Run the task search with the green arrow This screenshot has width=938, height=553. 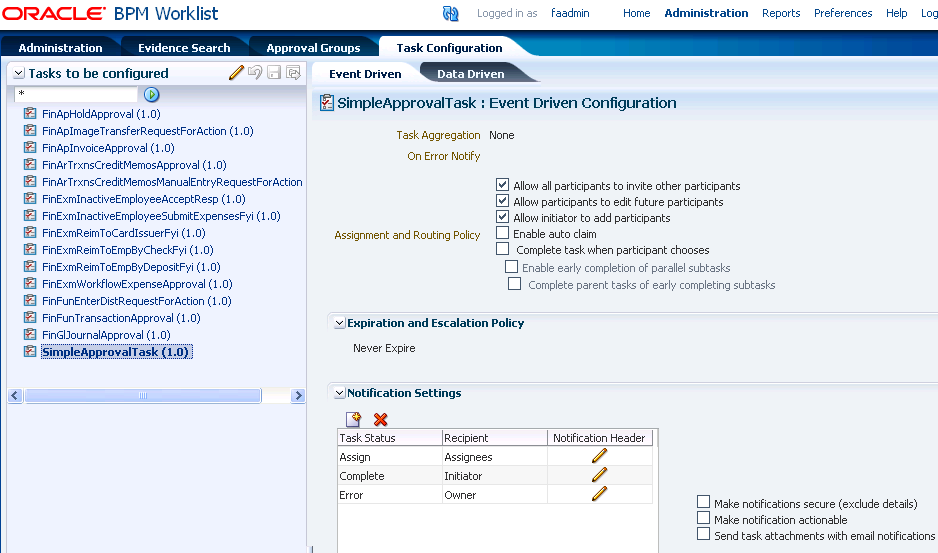tap(151, 94)
